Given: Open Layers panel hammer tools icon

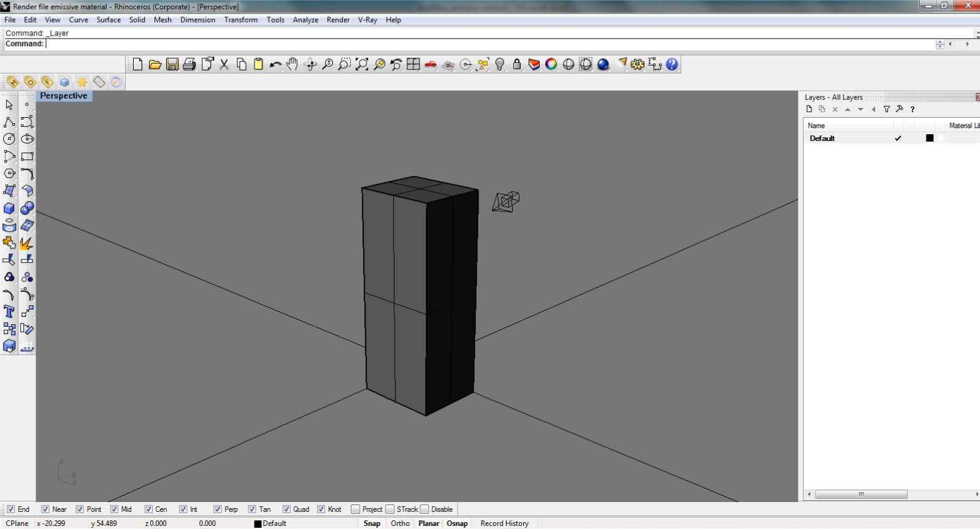Looking at the screenshot, I should [900, 109].
